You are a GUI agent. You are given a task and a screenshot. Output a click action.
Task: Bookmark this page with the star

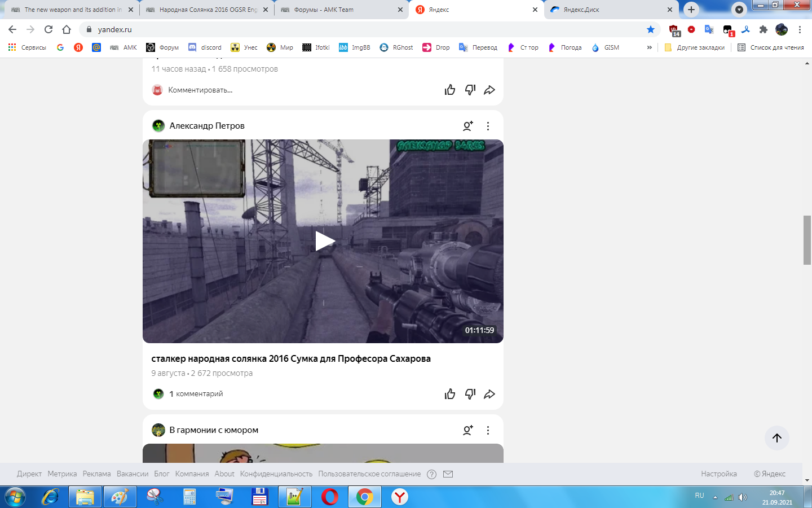pos(651,29)
